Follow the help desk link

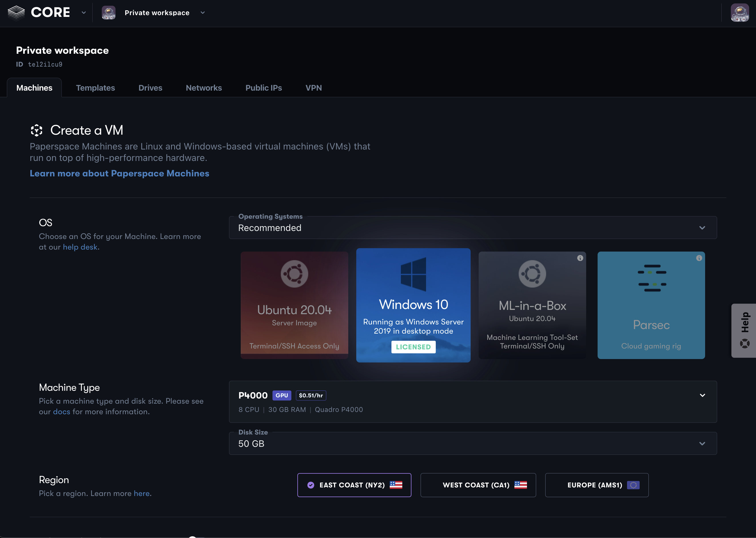(80, 247)
